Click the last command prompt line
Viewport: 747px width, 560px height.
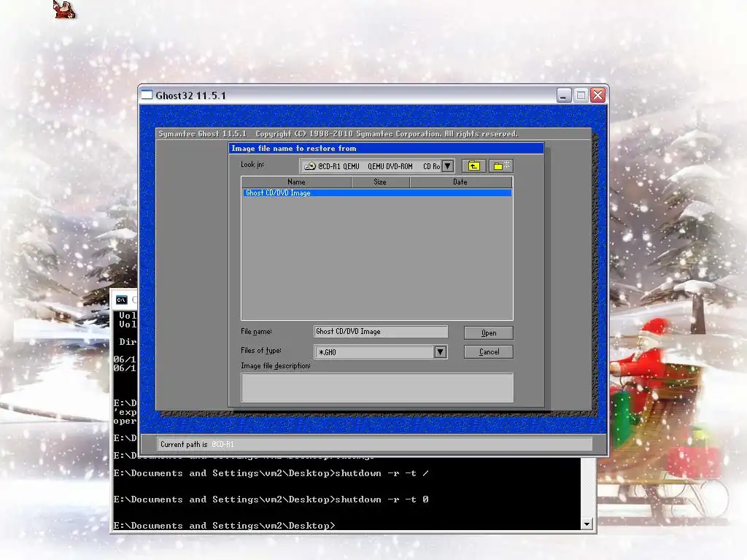(x=224, y=525)
